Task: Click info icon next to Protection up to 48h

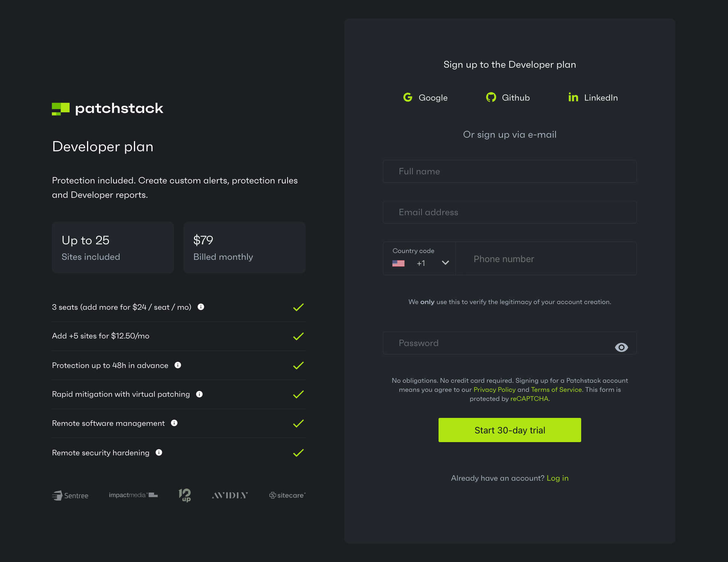Action: [x=178, y=365]
